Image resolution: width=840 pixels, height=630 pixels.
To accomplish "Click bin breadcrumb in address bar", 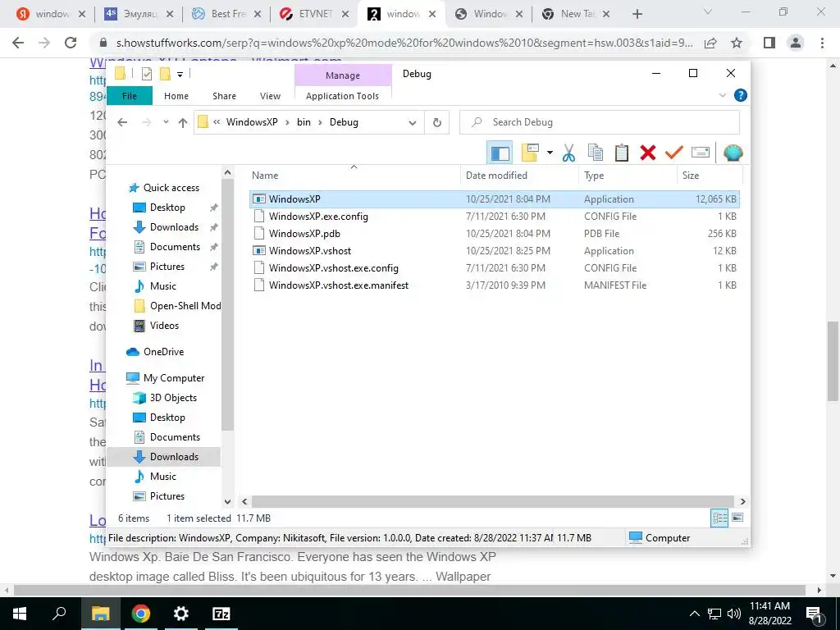I will 304,122.
